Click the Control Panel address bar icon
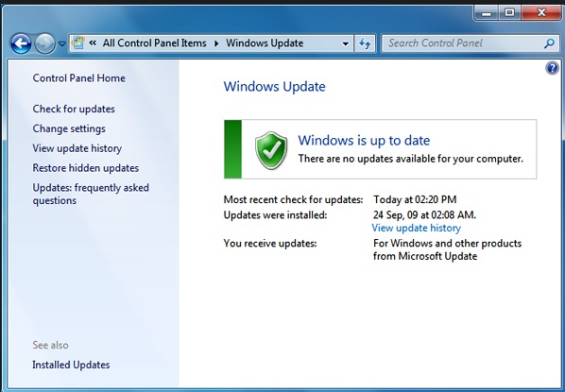This screenshot has width=565, height=392. coord(78,43)
